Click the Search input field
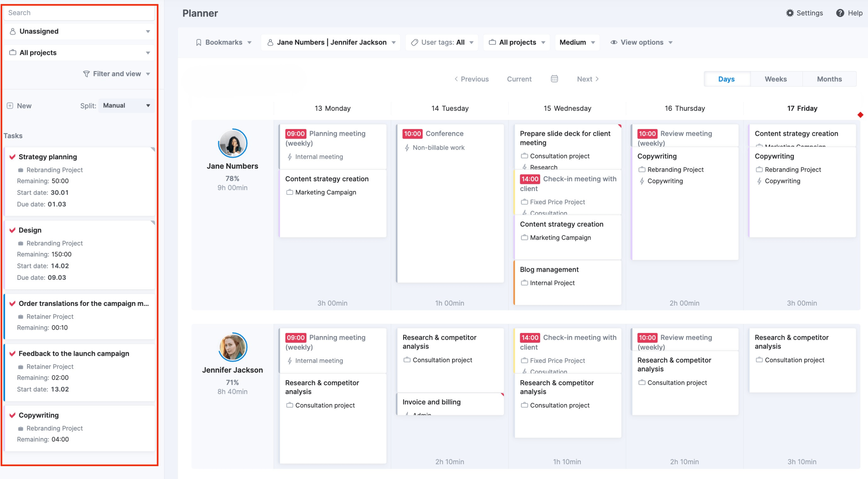Image resolution: width=868 pixels, height=479 pixels. [79, 13]
